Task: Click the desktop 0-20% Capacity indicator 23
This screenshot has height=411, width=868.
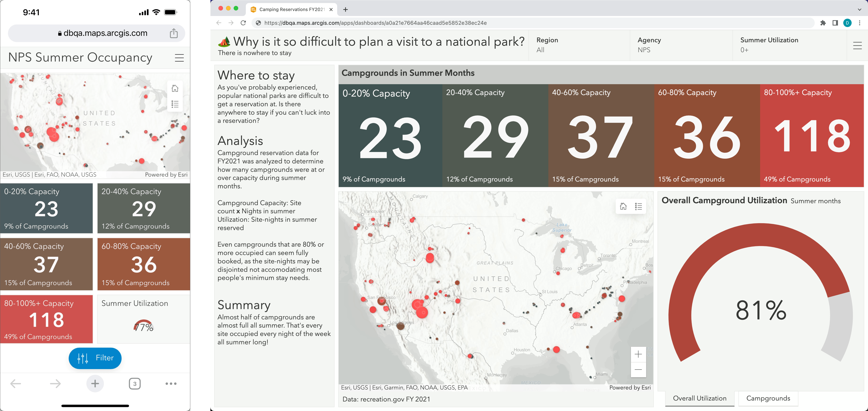Action: [390, 136]
